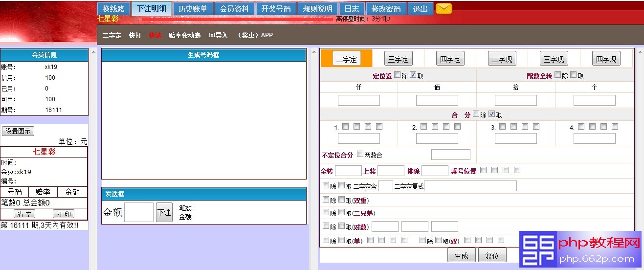This screenshot has height=270, width=644.
Task: Click the 拾 position input field
Action: [x=516, y=100]
